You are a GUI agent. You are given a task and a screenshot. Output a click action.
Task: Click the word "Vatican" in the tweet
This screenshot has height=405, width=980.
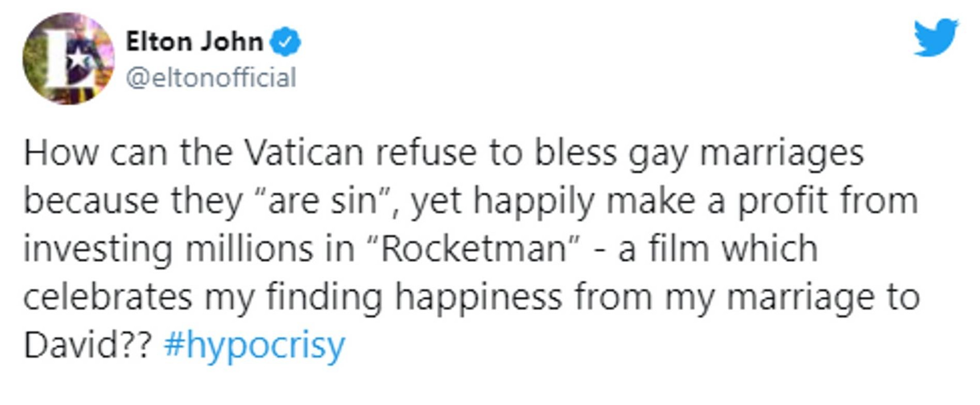304,153
